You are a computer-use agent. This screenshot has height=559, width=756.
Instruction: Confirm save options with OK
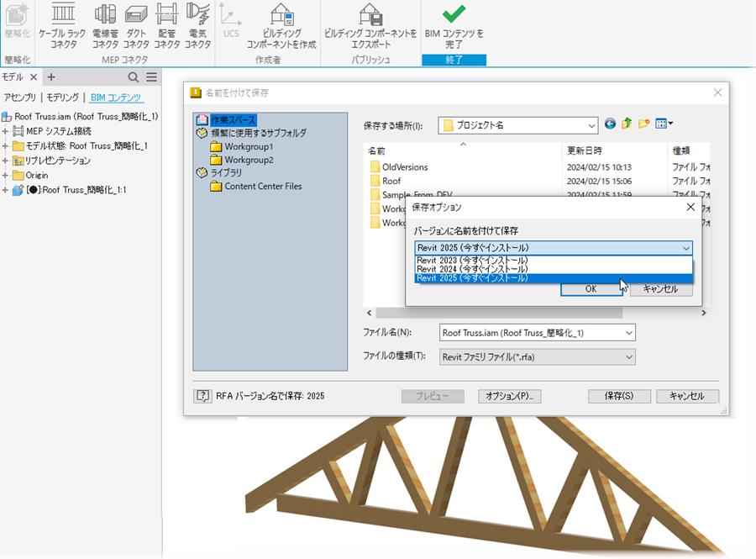[x=591, y=289]
